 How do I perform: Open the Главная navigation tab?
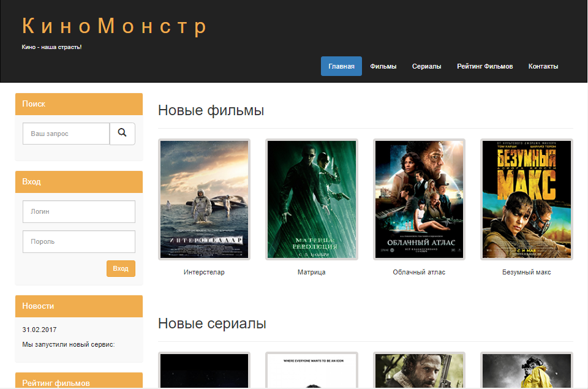[x=341, y=66]
